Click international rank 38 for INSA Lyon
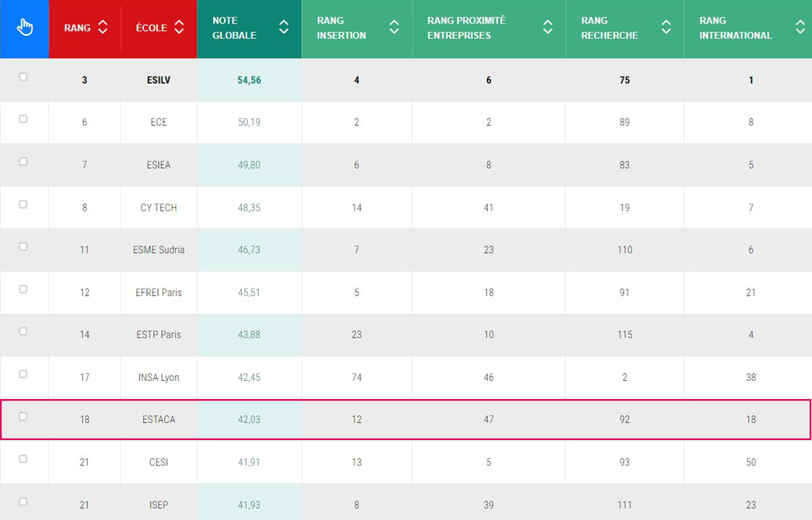Screen dimensions: 812x520 751,378
